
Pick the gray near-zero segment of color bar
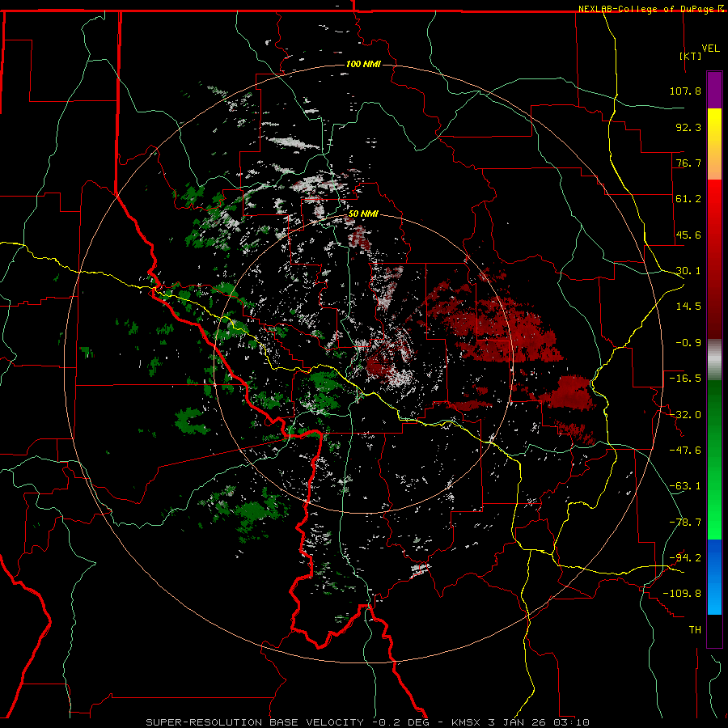[714, 359]
